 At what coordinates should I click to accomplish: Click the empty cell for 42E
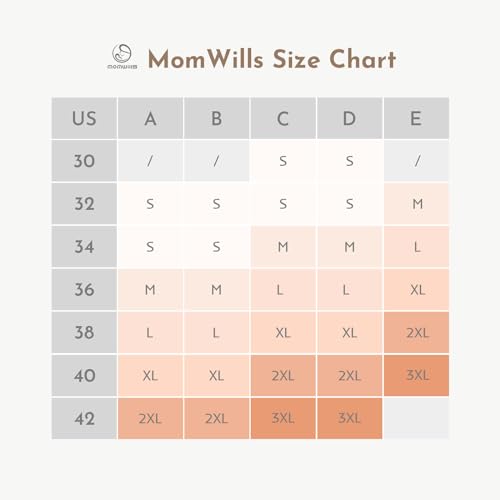[x=416, y=418]
